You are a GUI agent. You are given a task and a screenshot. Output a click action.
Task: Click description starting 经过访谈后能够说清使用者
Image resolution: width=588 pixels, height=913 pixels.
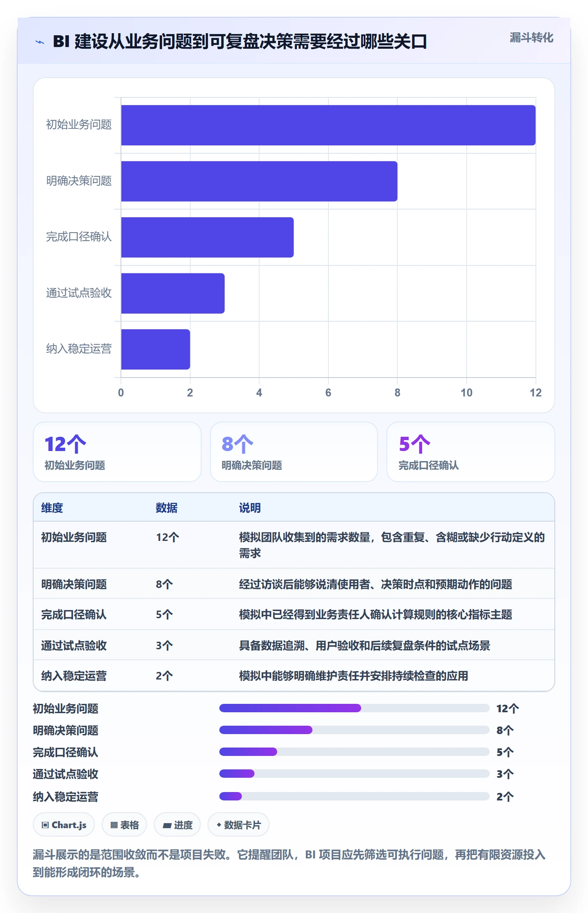(x=375, y=584)
